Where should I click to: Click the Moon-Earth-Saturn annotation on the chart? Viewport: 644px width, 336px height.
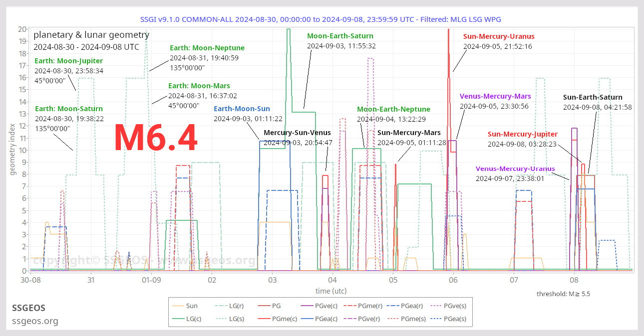[340, 36]
